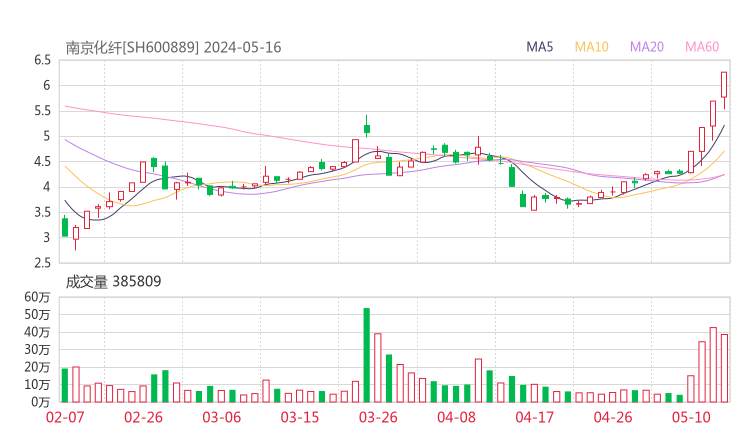Click the MA20 legend label
The image size is (740, 440).
(647, 47)
